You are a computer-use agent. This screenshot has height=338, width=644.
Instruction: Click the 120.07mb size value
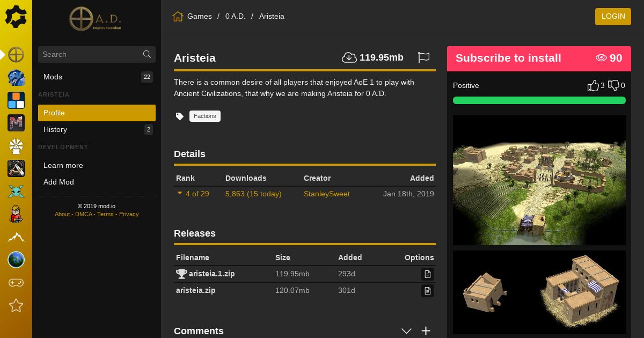click(292, 290)
